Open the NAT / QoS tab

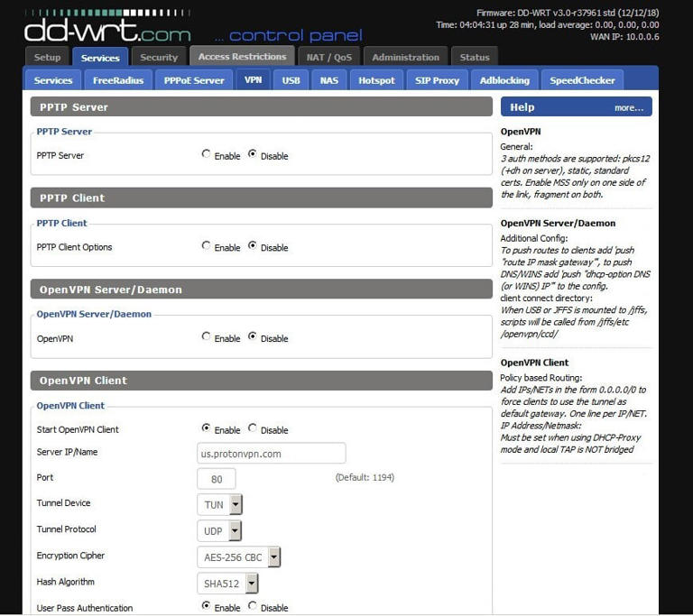click(x=329, y=57)
